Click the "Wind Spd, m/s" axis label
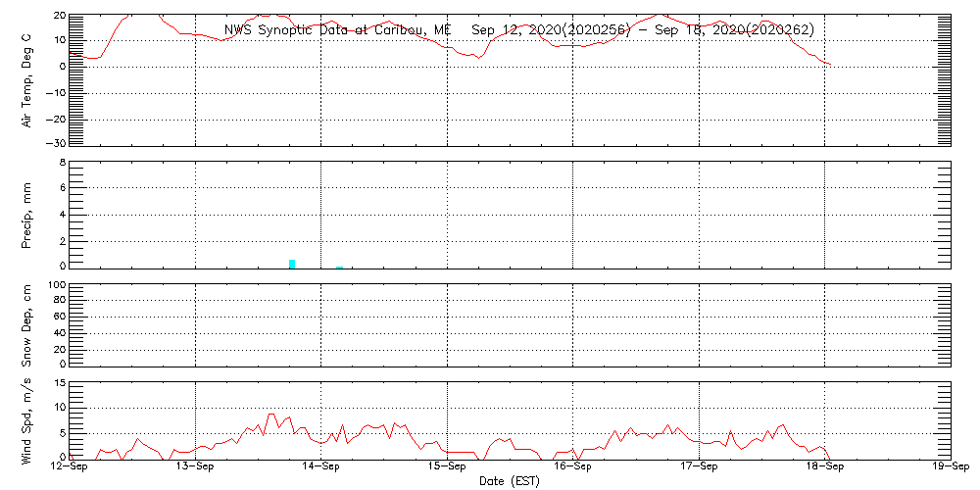Viewport: 980px width, 490px height. 27,419
